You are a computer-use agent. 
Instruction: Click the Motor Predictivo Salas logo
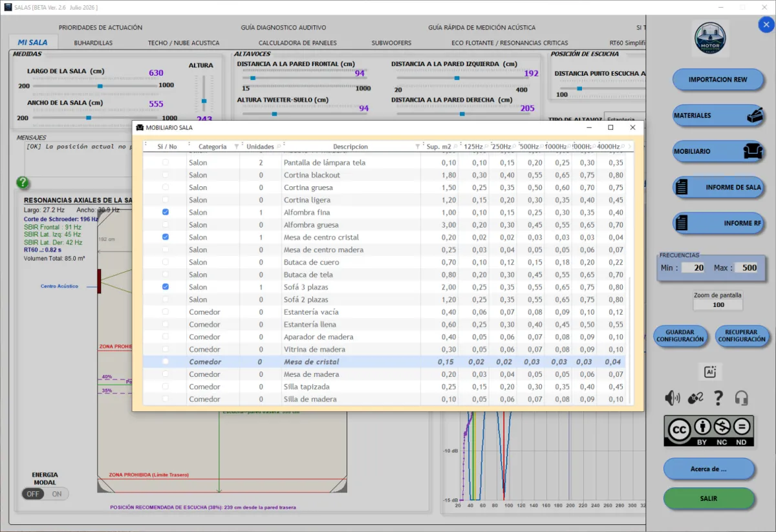(x=710, y=39)
